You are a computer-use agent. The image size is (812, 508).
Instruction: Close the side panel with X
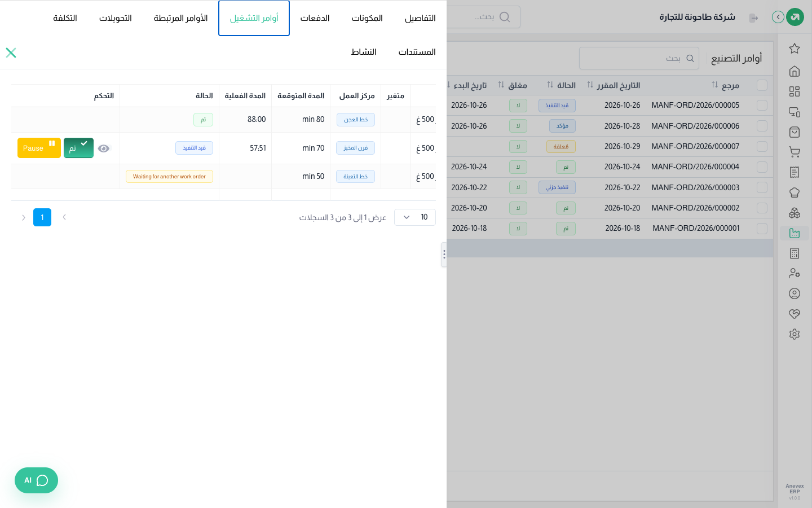click(11, 52)
